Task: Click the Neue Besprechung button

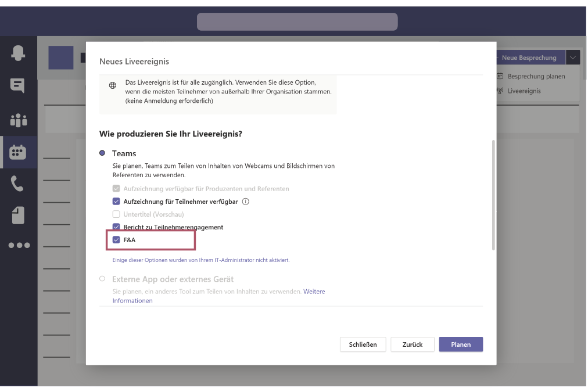Action: click(530, 58)
